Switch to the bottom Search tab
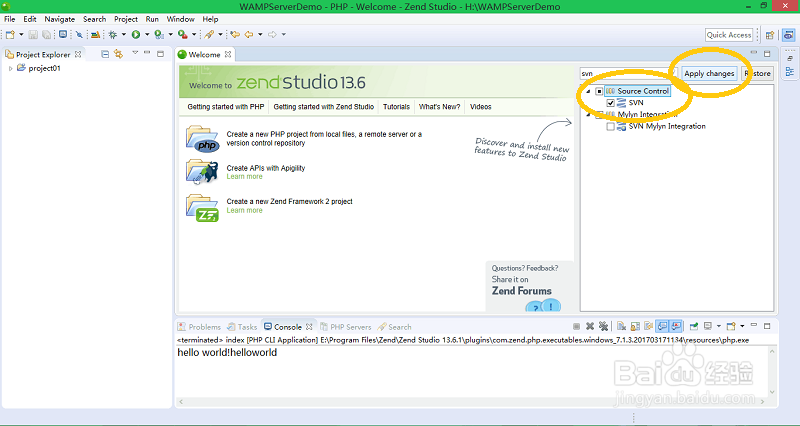Viewport: 800px width, 426px height. (x=394, y=327)
